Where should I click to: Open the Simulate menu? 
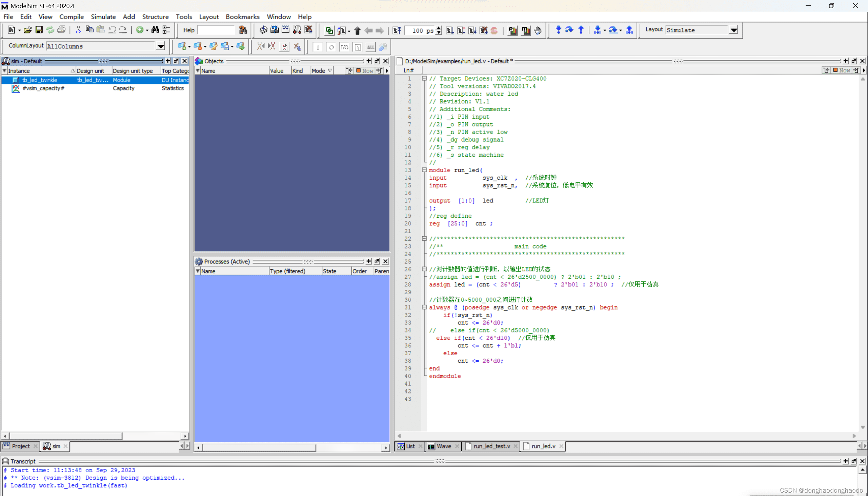(x=103, y=16)
